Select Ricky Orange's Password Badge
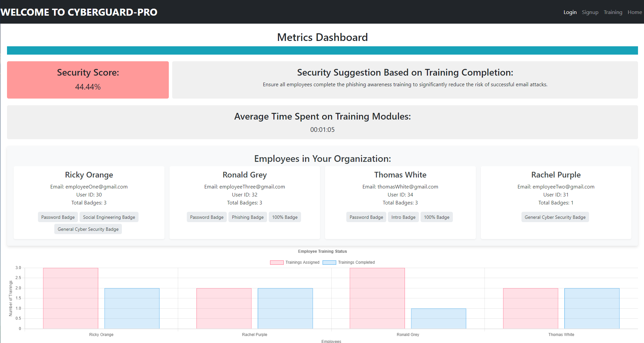 click(x=58, y=217)
